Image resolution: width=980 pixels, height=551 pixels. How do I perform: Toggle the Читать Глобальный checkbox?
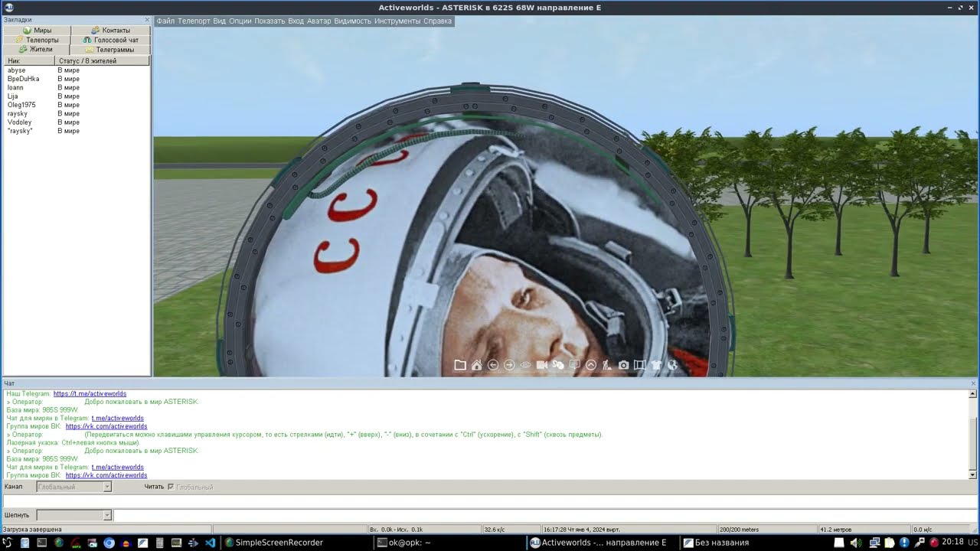171,487
